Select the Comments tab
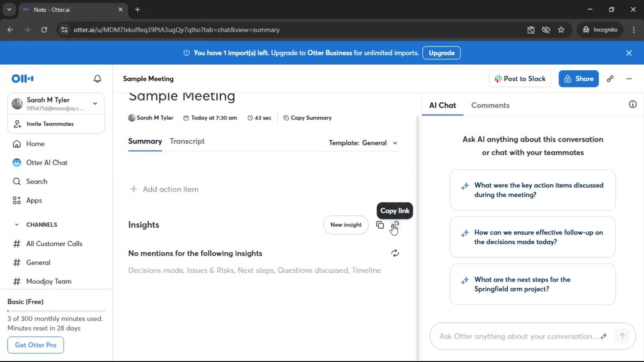 click(x=490, y=105)
